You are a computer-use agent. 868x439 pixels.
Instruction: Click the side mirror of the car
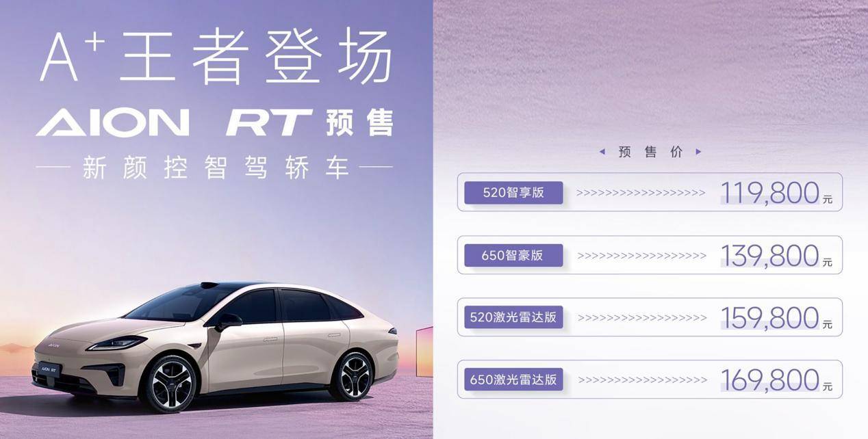[x=228, y=321]
